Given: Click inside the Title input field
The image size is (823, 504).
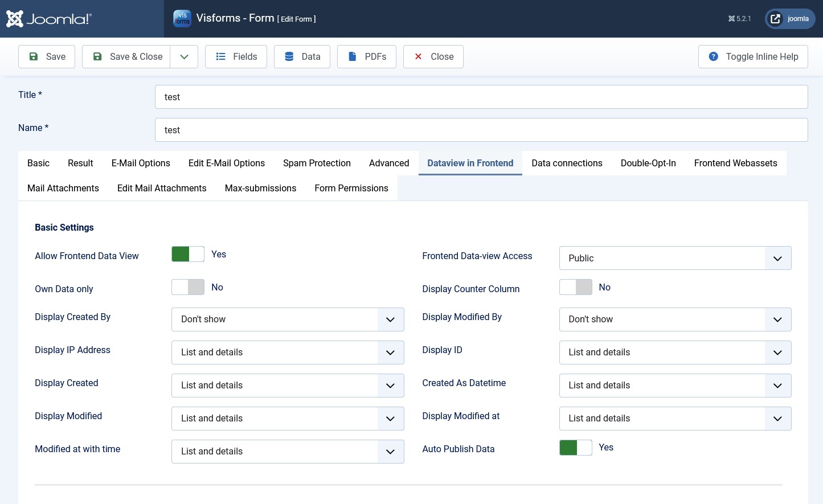Looking at the screenshot, I should point(481,97).
